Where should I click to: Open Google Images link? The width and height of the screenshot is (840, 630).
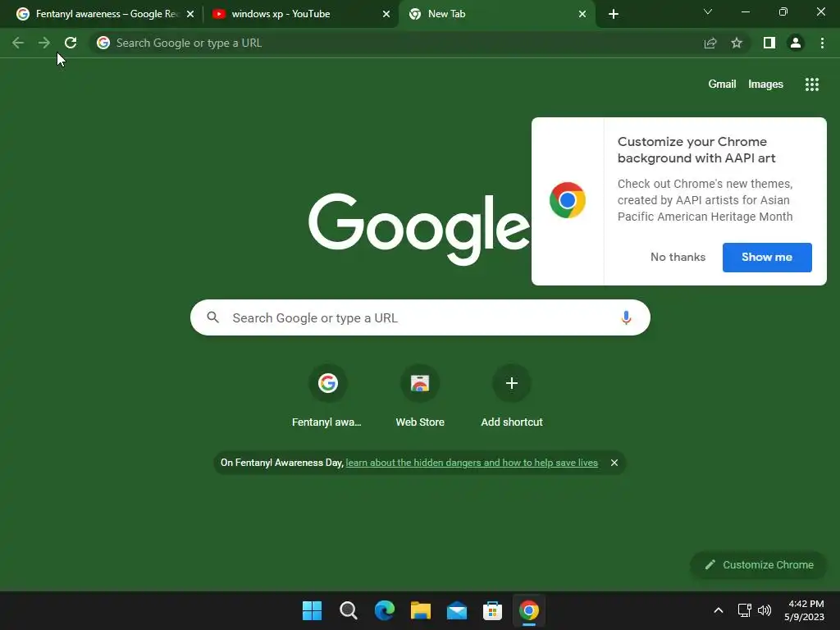pyautogui.click(x=765, y=84)
